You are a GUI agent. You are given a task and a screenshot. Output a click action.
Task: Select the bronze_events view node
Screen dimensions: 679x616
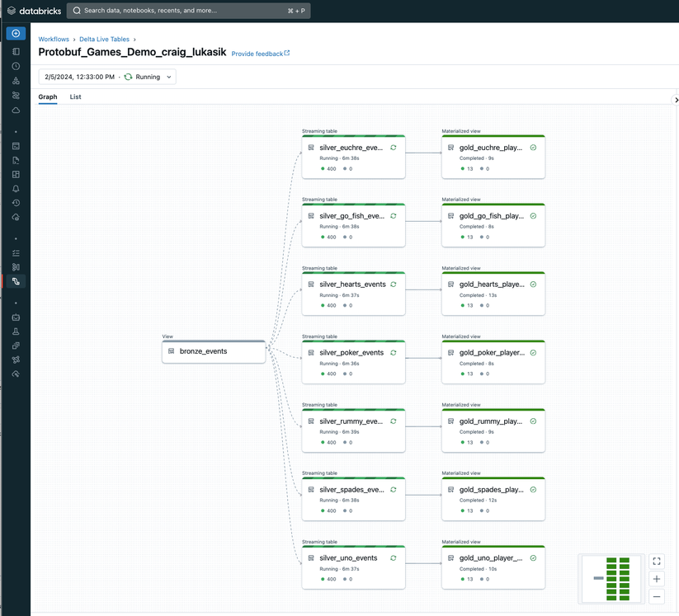(214, 351)
